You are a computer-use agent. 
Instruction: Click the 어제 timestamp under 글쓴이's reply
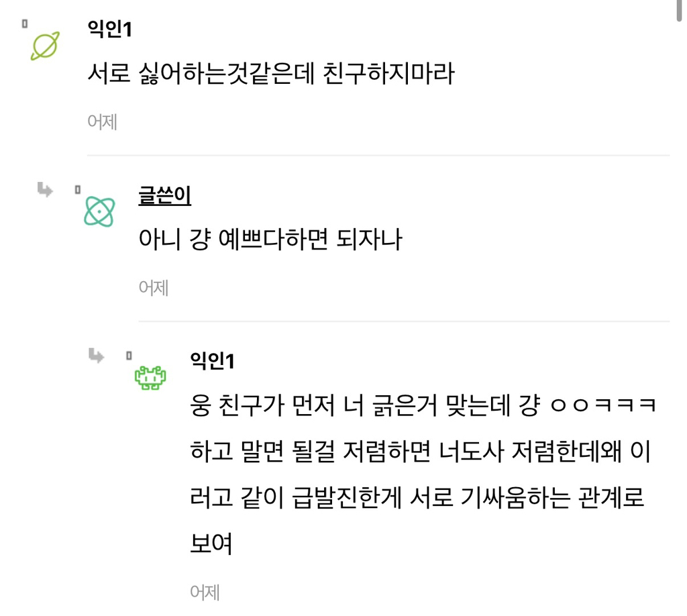pyautogui.click(x=154, y=288)
